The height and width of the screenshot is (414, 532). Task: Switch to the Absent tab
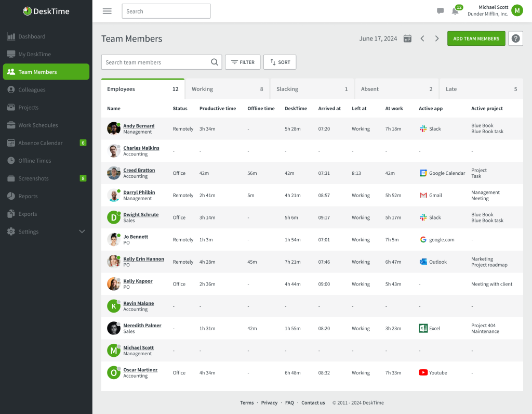[x=370, y=88]
